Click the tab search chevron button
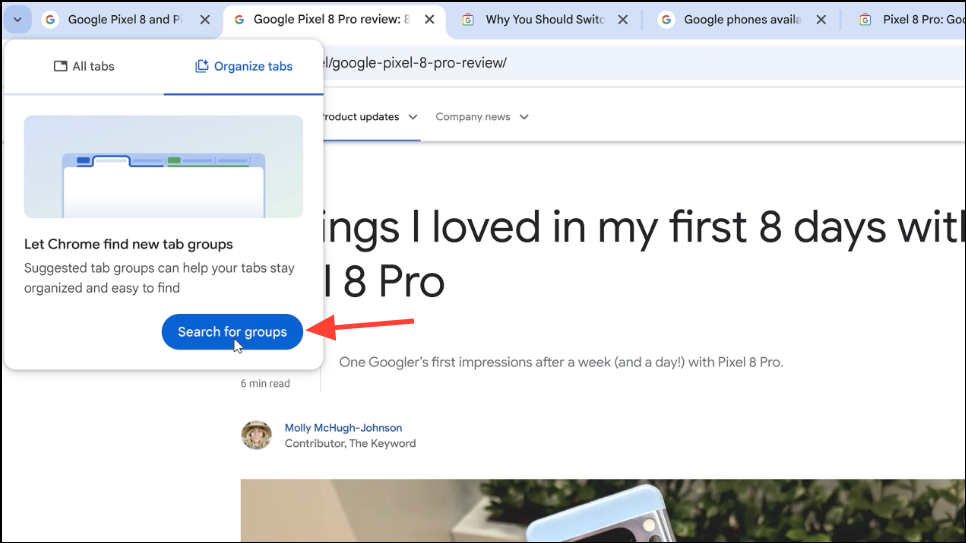Viewport: 966px width, 543px height. pyautogui.click(x=18, y=20)
